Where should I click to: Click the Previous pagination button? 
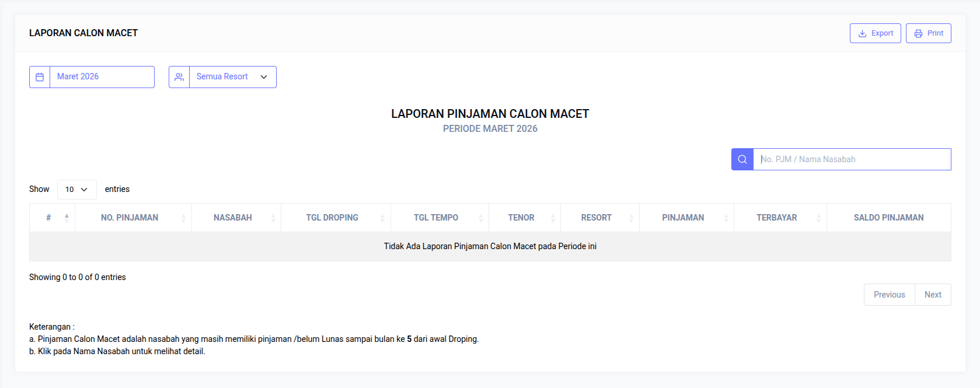coord(890,295)
